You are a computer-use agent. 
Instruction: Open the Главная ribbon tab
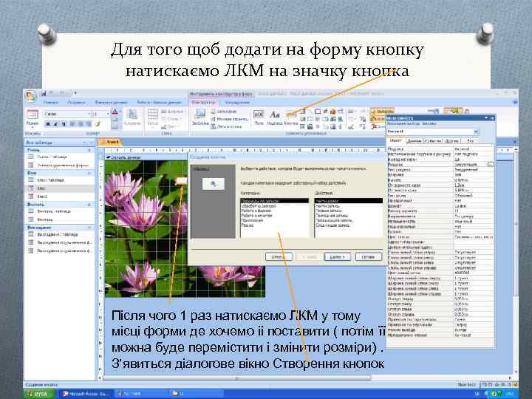click(x=51, y=103)
